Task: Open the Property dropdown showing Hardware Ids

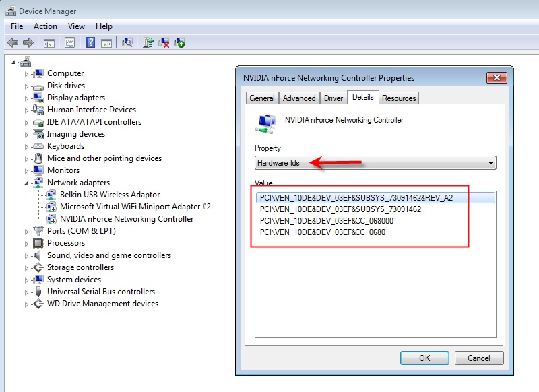Action: (375, 162)
